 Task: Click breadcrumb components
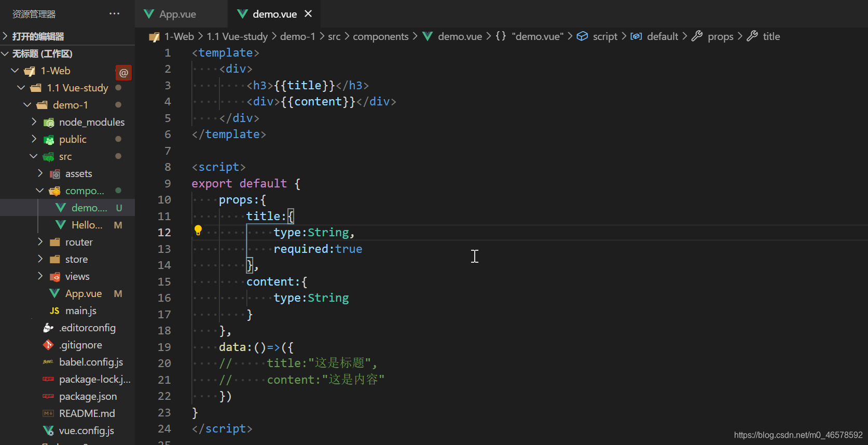(381, 36)
